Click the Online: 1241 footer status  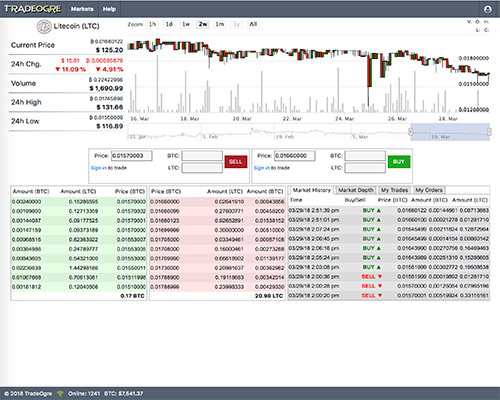pos(84,394)
